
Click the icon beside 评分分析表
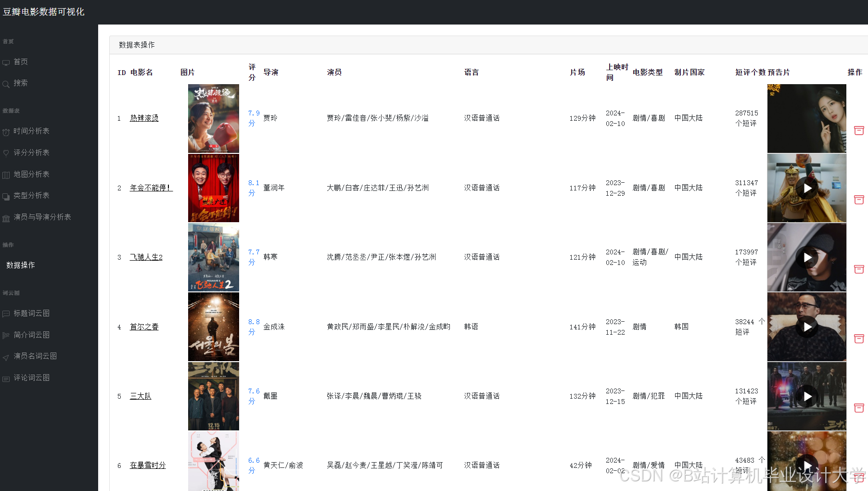pos(6,153)
